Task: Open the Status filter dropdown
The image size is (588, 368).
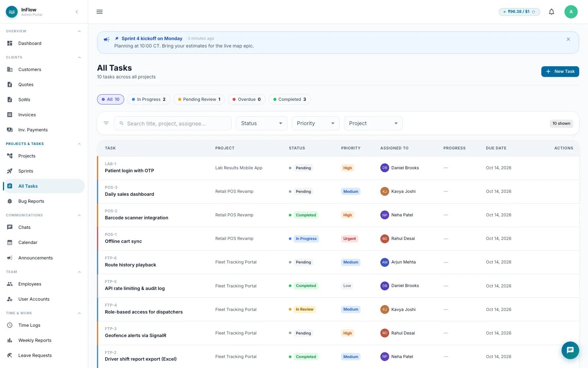Action: click(262, 123)
